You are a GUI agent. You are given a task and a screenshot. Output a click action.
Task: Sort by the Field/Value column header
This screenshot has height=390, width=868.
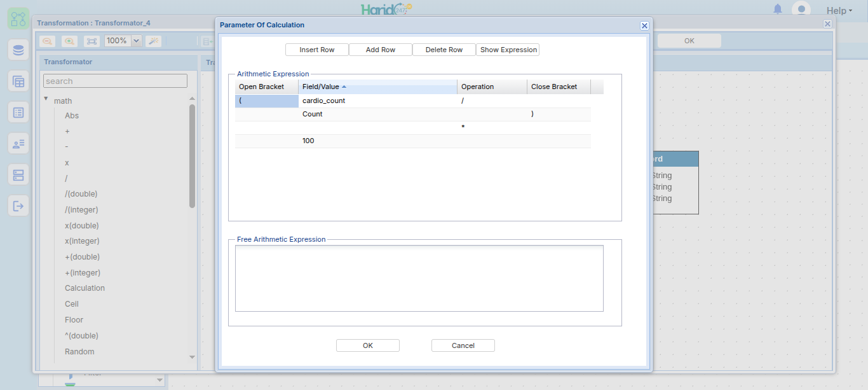377,87
